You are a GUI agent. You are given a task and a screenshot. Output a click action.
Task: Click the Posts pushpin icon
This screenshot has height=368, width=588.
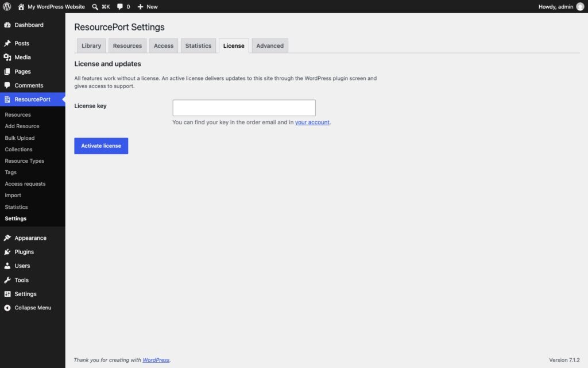click(x=7, y=43)
